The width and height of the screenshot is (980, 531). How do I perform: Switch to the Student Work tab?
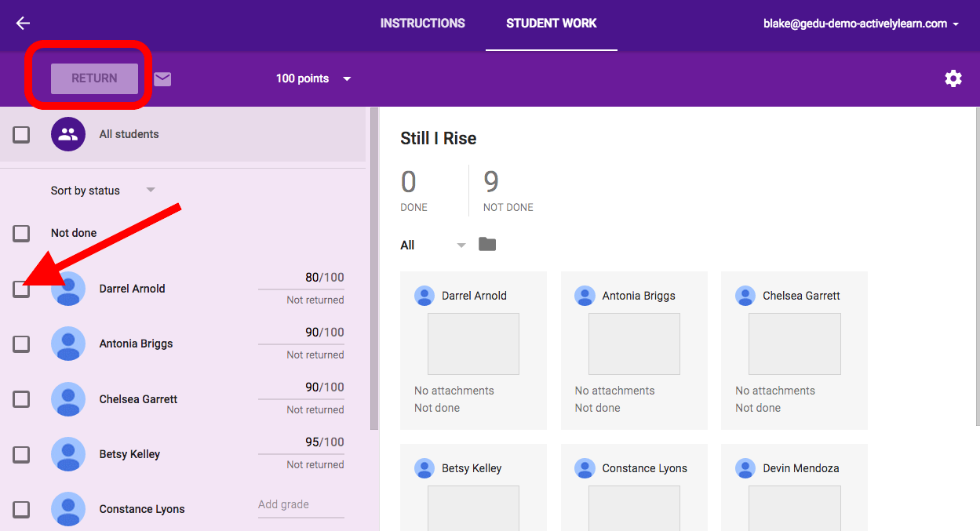pos(552,24)
